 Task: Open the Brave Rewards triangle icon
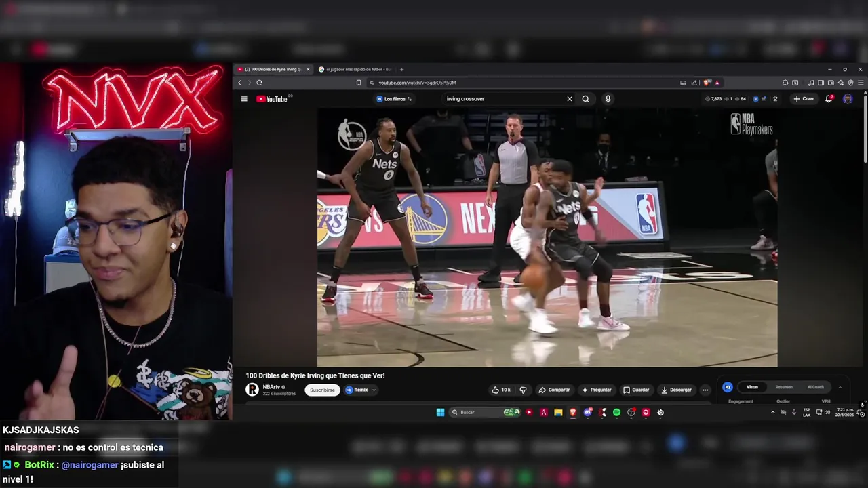point(717,83)
